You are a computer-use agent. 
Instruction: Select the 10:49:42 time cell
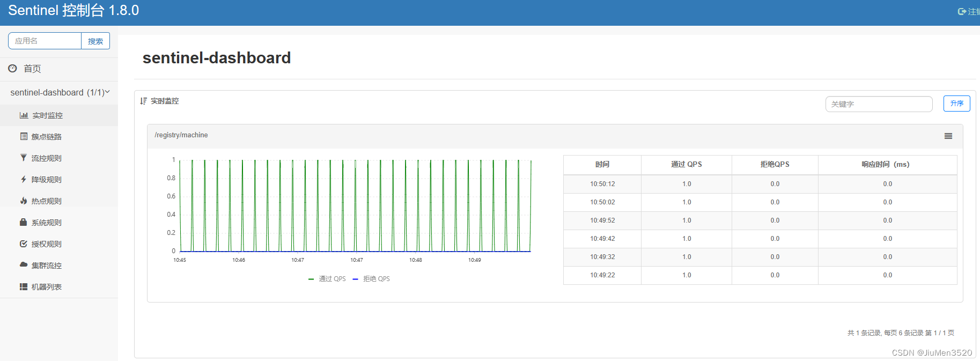click(602, 239)
